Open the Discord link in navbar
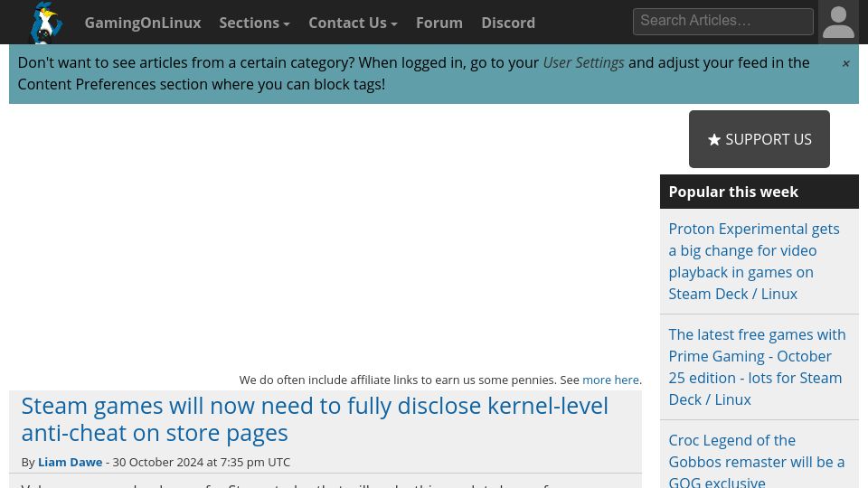Screen dimensions: 868x488 pyautogui.click(x=507, y=23)
